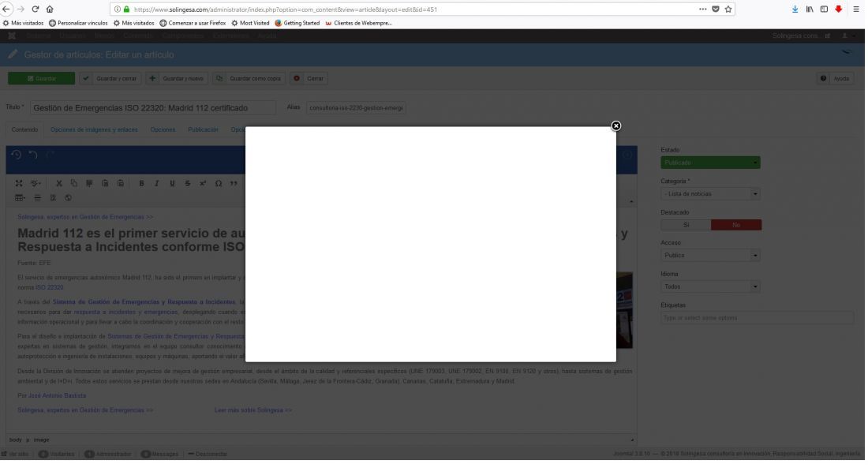Toggle superscript formatting
This screenshot has height=475, width=868.
pyautogui.click(x=203, y=183)
